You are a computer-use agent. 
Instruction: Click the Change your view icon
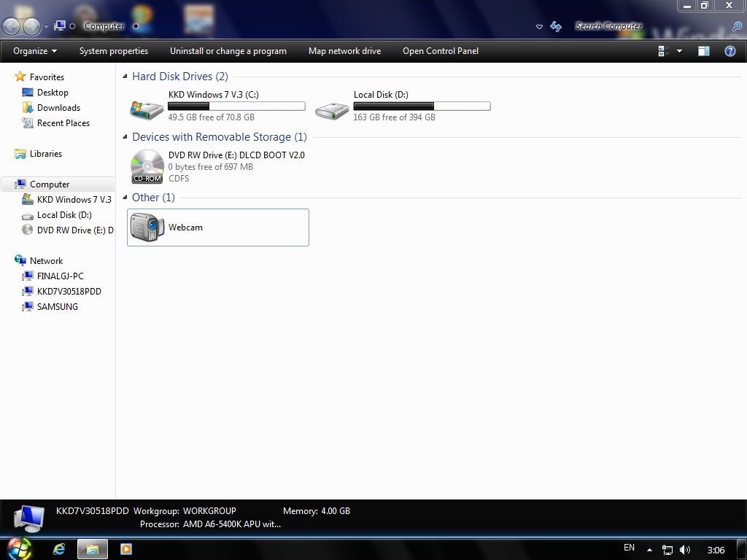(x=664, y=51)
